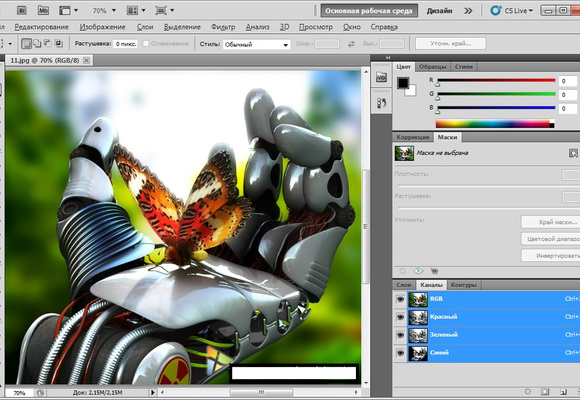This screenshot has width=580, height=400.
Task: Click the B value input field
Action: 568,109
